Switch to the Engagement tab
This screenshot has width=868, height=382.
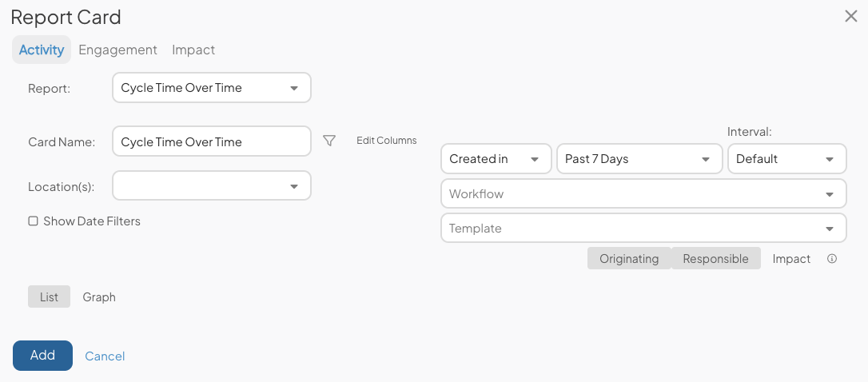[118, 50]
